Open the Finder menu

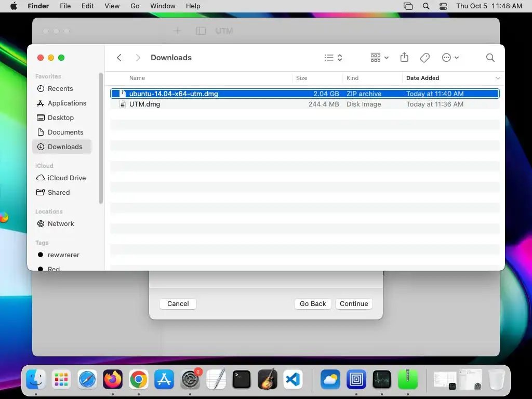(38, 6)
